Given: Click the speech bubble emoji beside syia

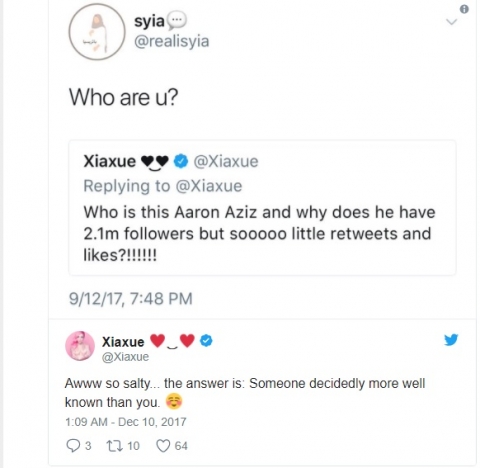Looking at the screenshot, I should click(x=177, y=20).
